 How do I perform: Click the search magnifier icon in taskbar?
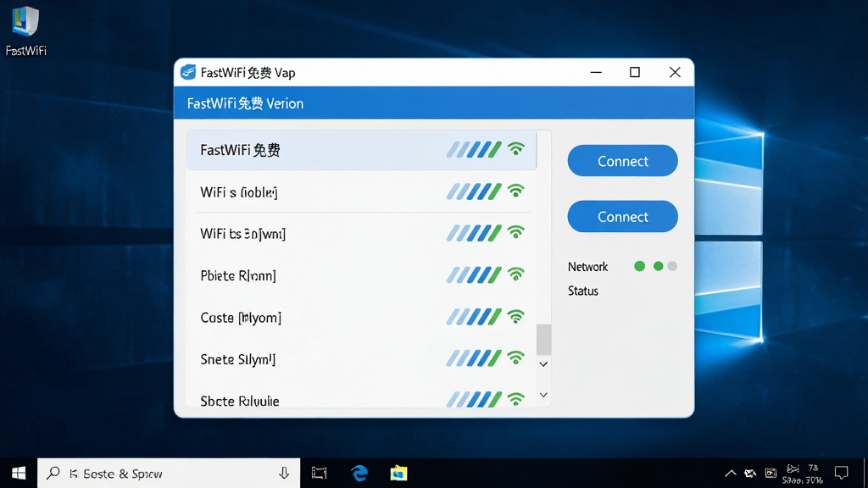[53, 473]
